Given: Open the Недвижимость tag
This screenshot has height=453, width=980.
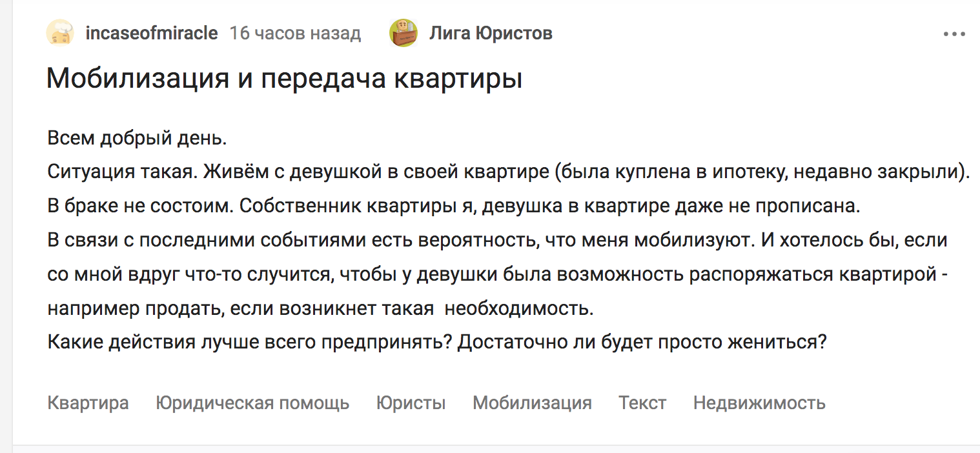Looking at the screenshot, I should click(x=759, y=403).
